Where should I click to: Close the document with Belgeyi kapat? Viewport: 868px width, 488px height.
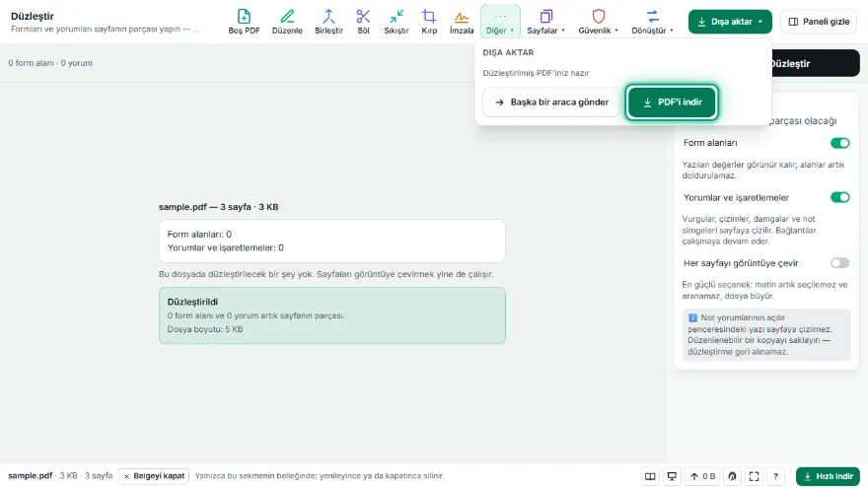(153, 476)
